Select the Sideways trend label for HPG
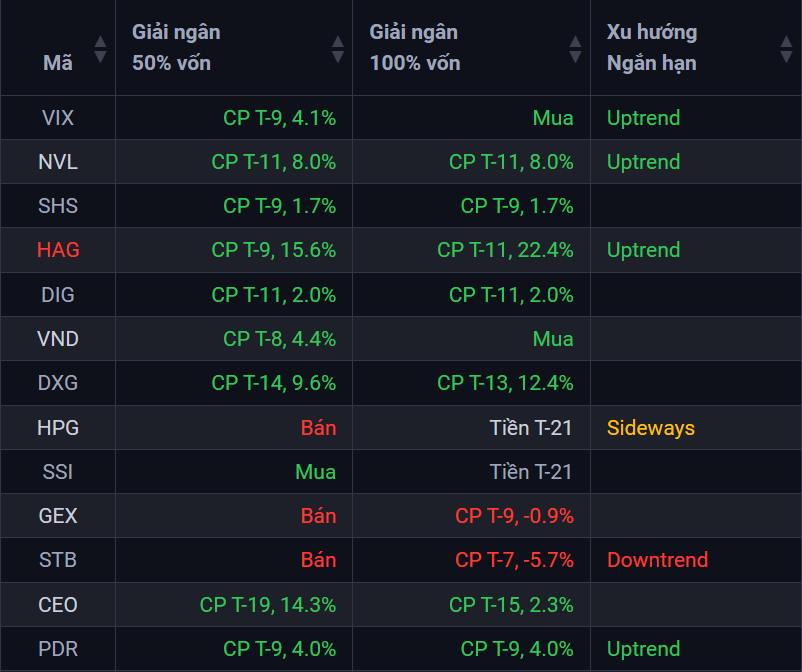This screenshot has height=672, width=802. 650,428
